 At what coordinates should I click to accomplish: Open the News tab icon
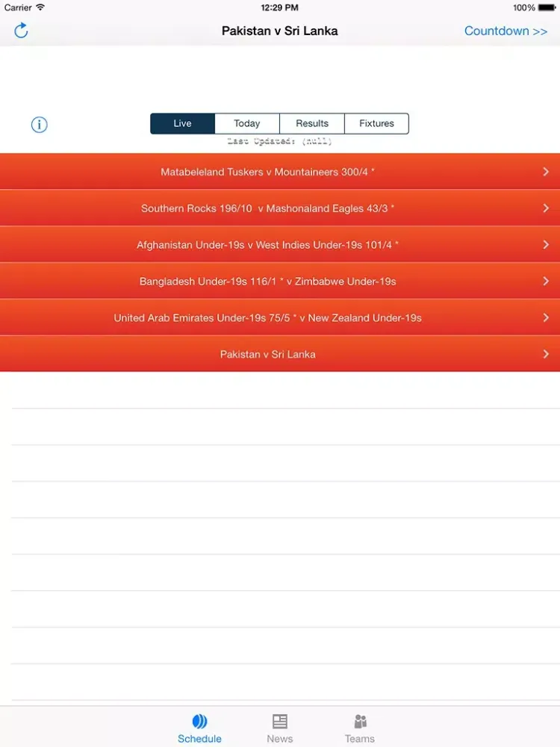click(x=279, y=722)
